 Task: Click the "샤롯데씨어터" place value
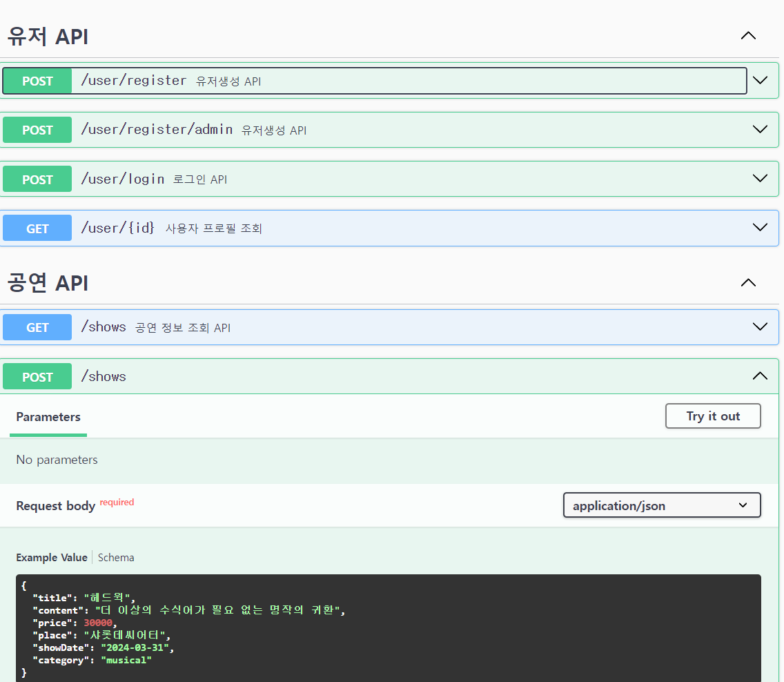pos(124,635)
